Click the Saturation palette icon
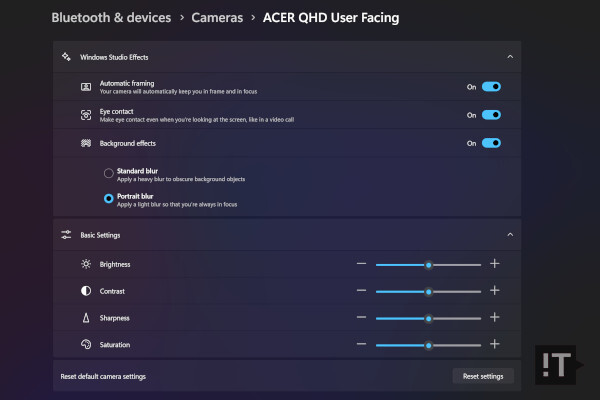 tap(86, 344)
